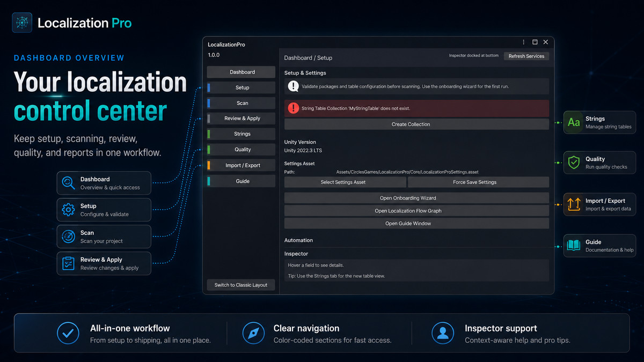Click the 'Unity Version' label
Screen dimensions: 644x362
pos(300,143)
